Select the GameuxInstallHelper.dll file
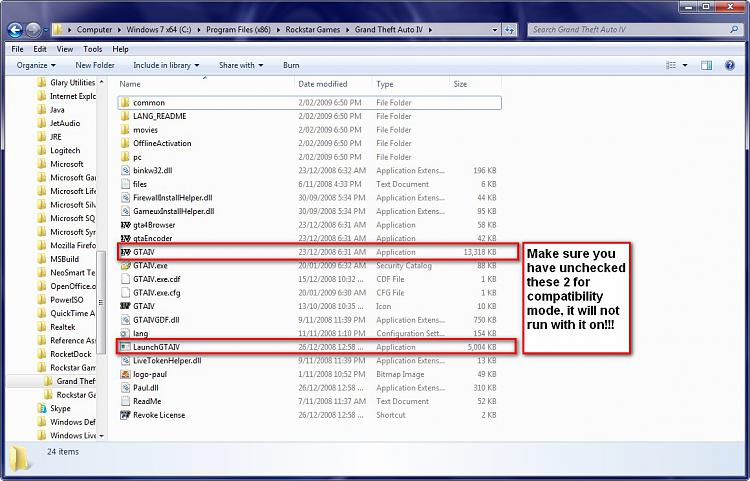 (309, 211)
